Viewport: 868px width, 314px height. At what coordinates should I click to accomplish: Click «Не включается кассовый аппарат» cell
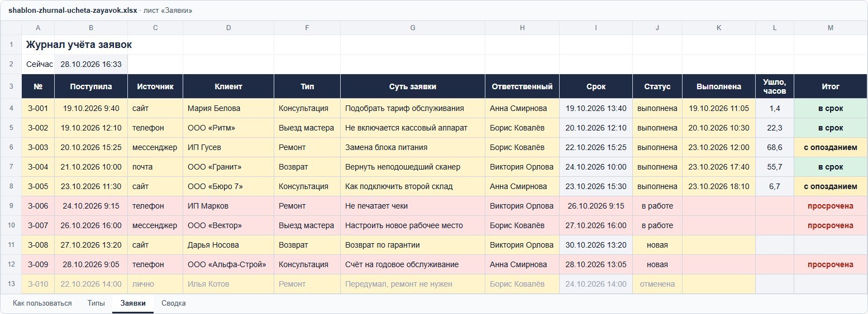(413, 128)
